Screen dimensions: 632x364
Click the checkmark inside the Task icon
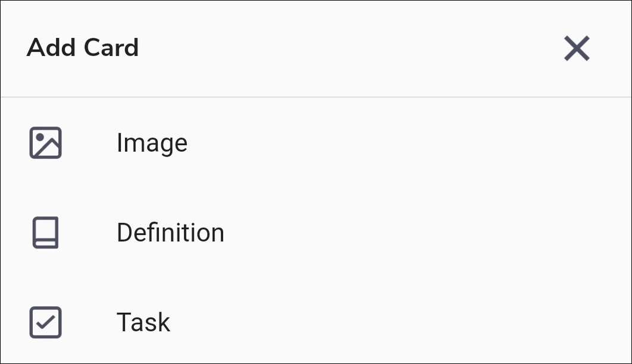(x=46, y=323)
